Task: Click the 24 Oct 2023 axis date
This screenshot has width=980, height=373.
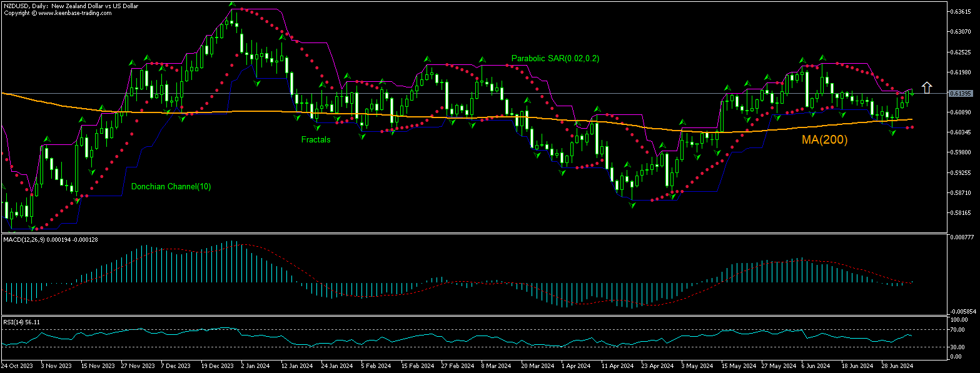Action: click(x=19, y=366)
